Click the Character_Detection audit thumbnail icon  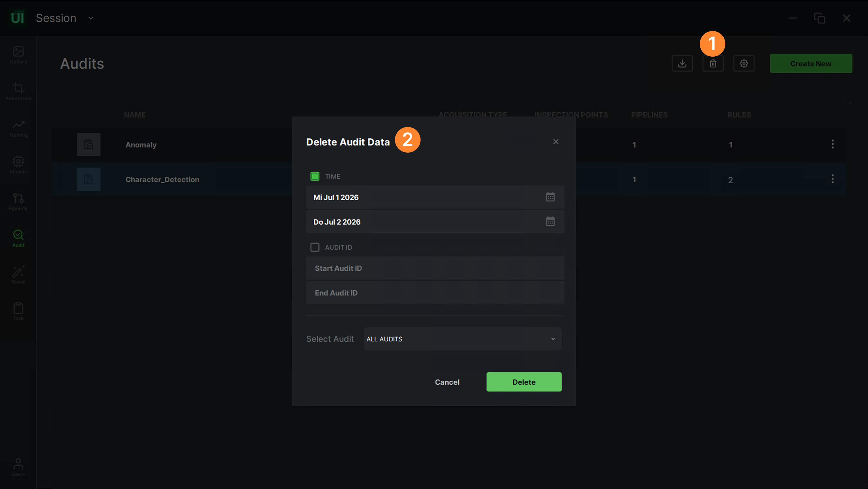click(x=89, y=179)
